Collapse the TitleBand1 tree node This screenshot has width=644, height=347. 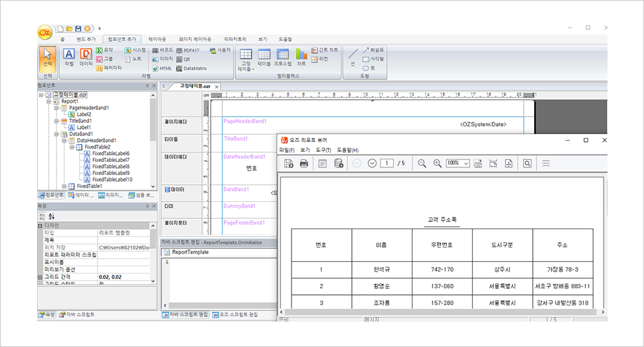pyautogui.click(x=56, y=121)
